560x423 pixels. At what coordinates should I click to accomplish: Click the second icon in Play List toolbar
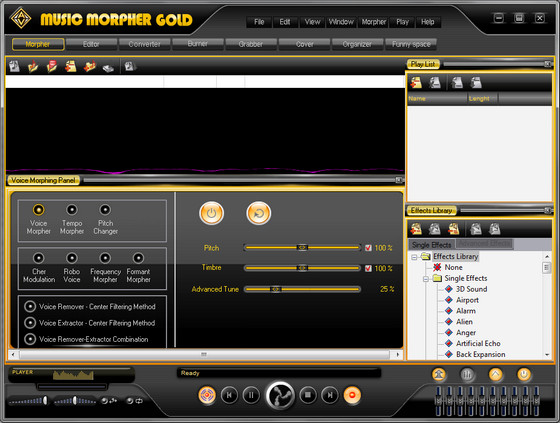click(x=435, y=83)
